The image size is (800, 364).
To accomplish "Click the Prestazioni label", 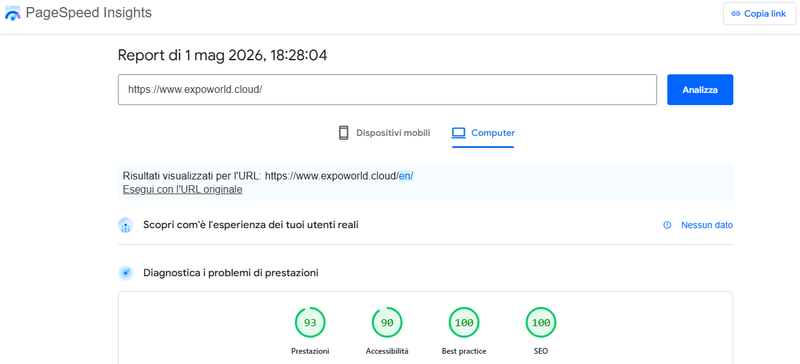I will tap(310, 351).
